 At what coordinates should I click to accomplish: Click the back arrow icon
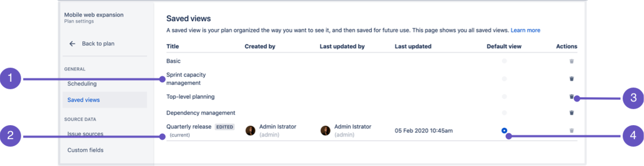pyautogui.click(x=72, y=43)
